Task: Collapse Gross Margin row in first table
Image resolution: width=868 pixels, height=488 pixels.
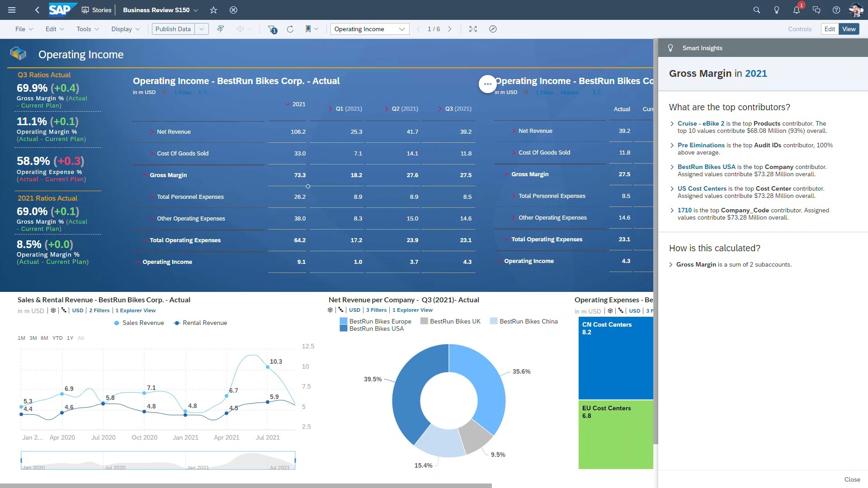Action: tap(145, 175)
